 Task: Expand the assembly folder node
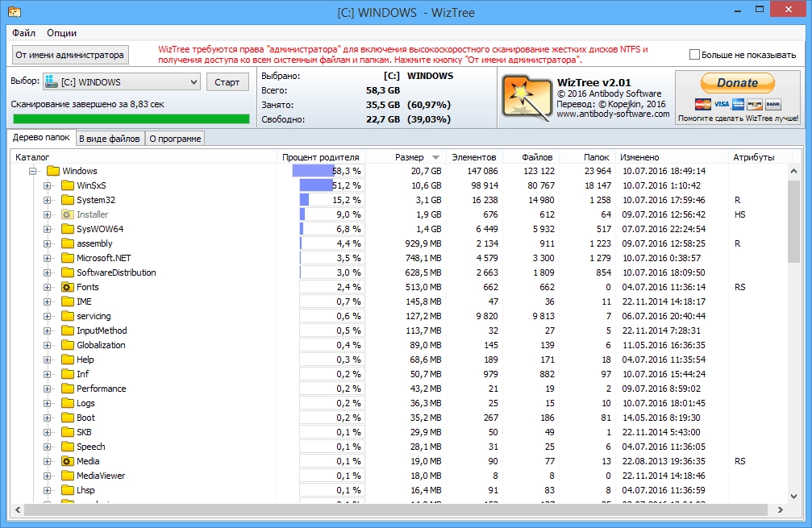[x=47, y=243]
